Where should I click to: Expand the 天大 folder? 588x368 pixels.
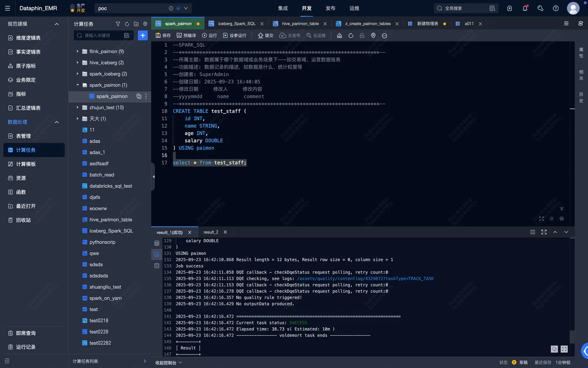click(x=78, y=119)
